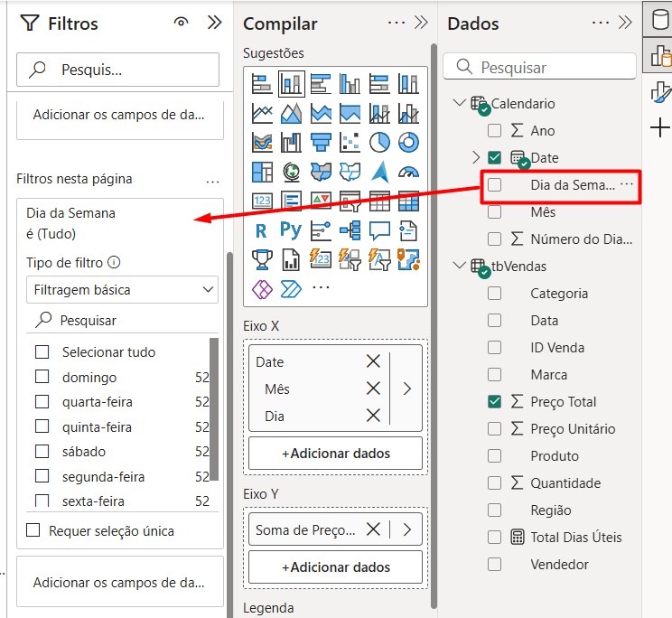Remove Mês from Eixo X
The width and height of the screenshot is (672, 618).
tap(373, 389)
